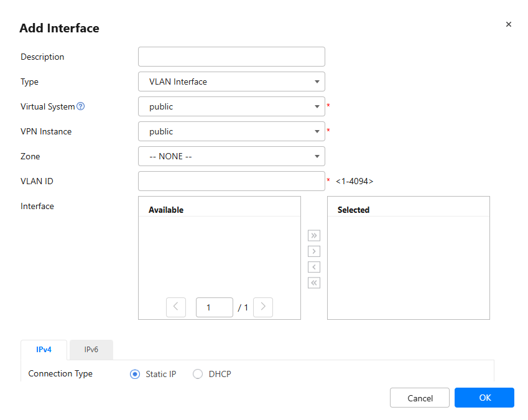Go to next page of available interfaces
The image size is (528, 420).
pyautogui.click(x=263, y=307)
